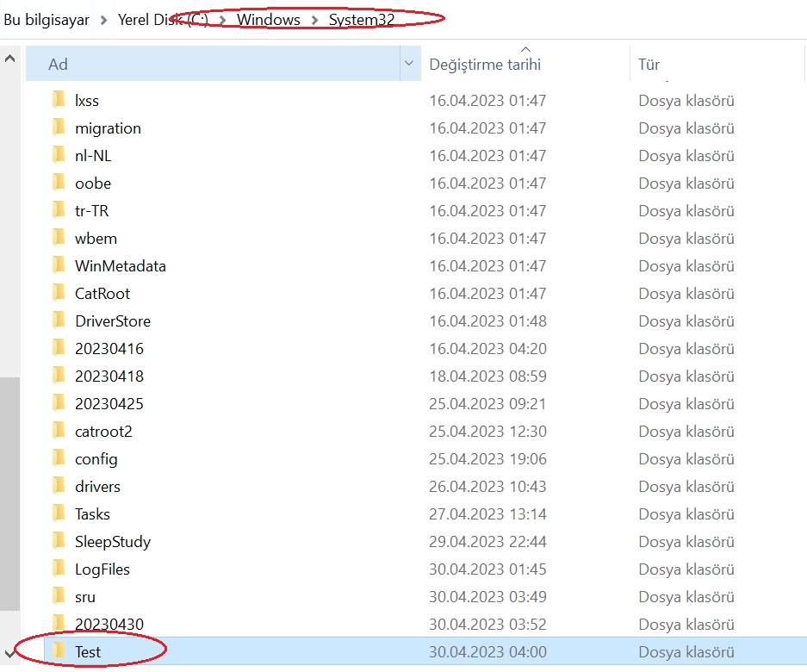Viewport: 807px width, 672px height.
Task: Sort by Değiştirme tarihi column header
Action: pyautogui.click(x=485, y=65)
